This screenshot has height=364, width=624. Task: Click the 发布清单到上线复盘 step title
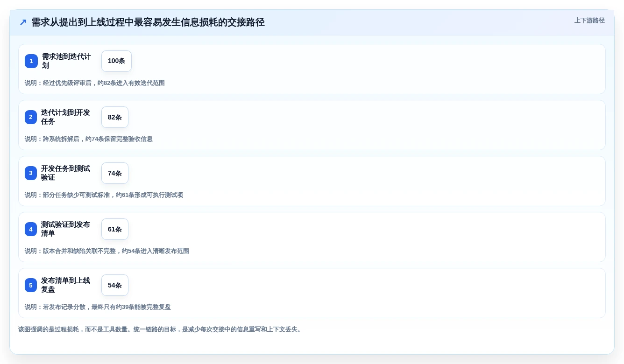(x=66, y=285)
